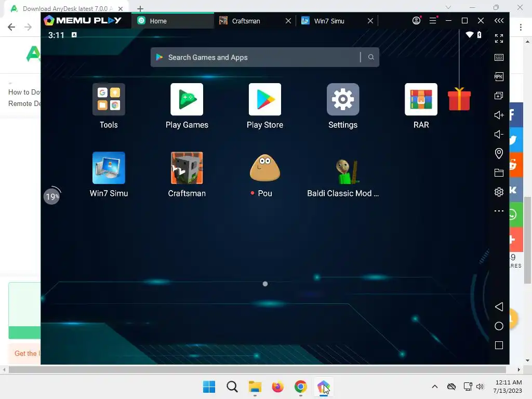Switch to the Craftsman tab
This screenshot has height=399, width=532.
pos(251,21)
